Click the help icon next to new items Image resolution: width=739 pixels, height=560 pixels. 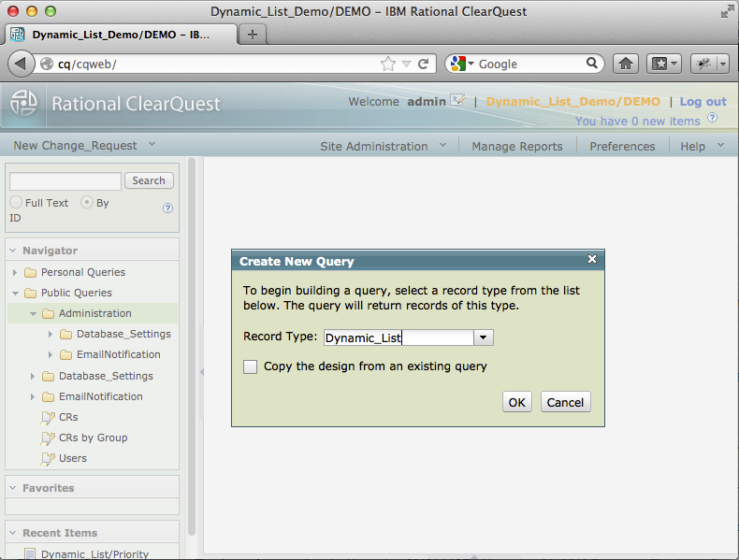pyautogui.click(x=712, y=118)
